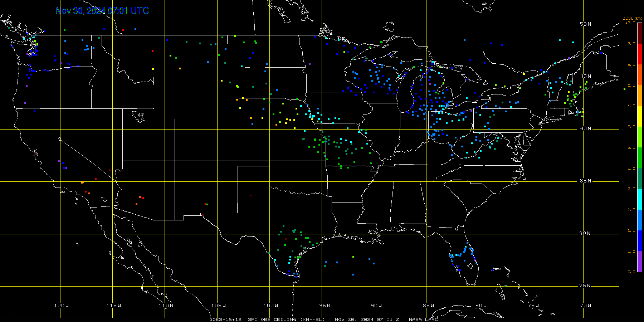Click the 75W longitude label

pos(533,306)
